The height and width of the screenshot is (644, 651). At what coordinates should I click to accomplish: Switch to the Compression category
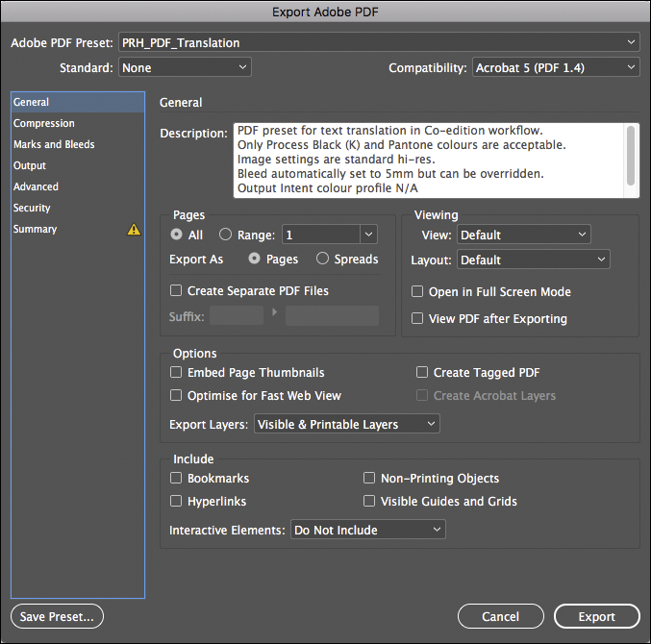click(78, 123)
